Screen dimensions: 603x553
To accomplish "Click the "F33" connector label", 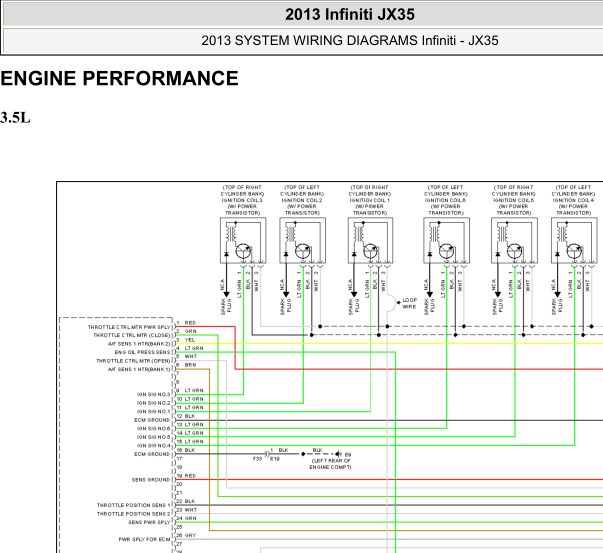I will pos(258,459).
